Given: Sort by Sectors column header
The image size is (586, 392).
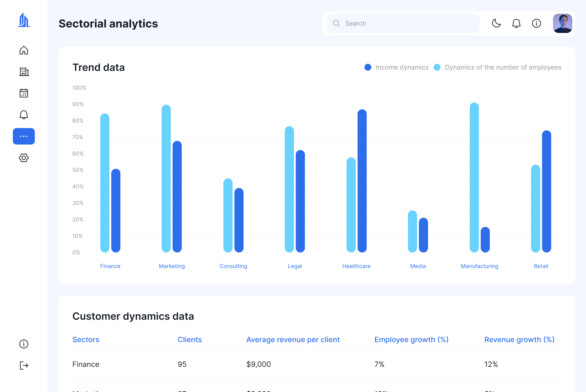Looking at the screenshot, I should 86,339.
